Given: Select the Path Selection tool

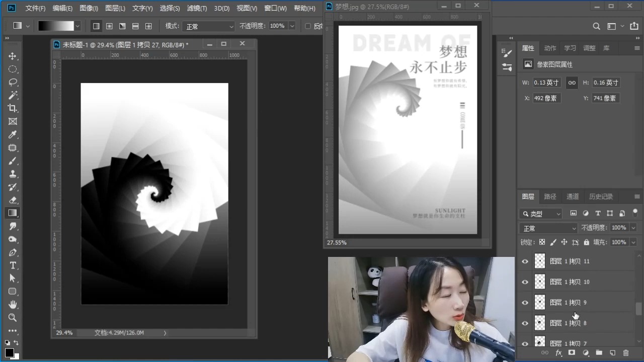Looking at the screenshot, I should [x=13, y=279].
